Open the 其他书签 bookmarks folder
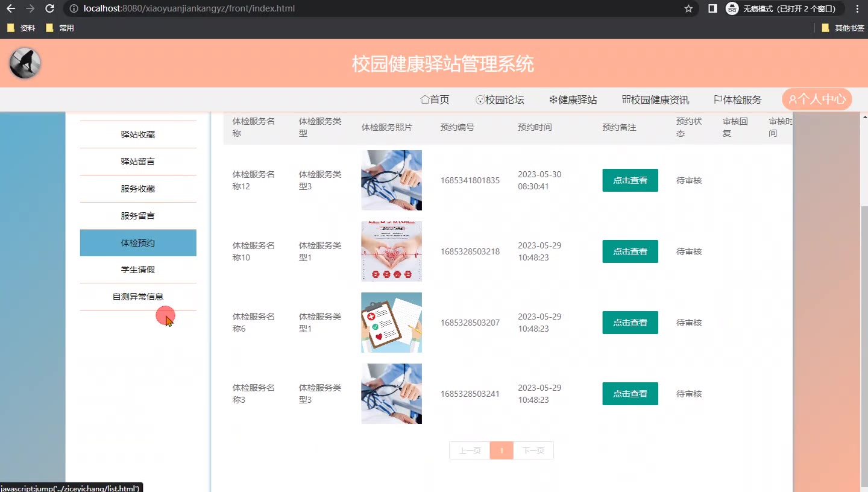This screenshot has height=492, width=868. pyautogui.click(x=843, y=28)
